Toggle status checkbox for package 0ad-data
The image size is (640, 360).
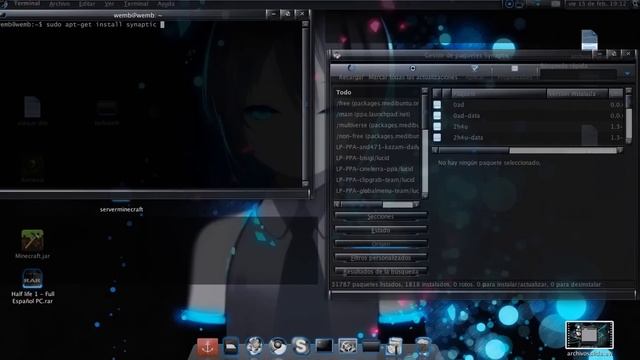(x=437, y=116)
